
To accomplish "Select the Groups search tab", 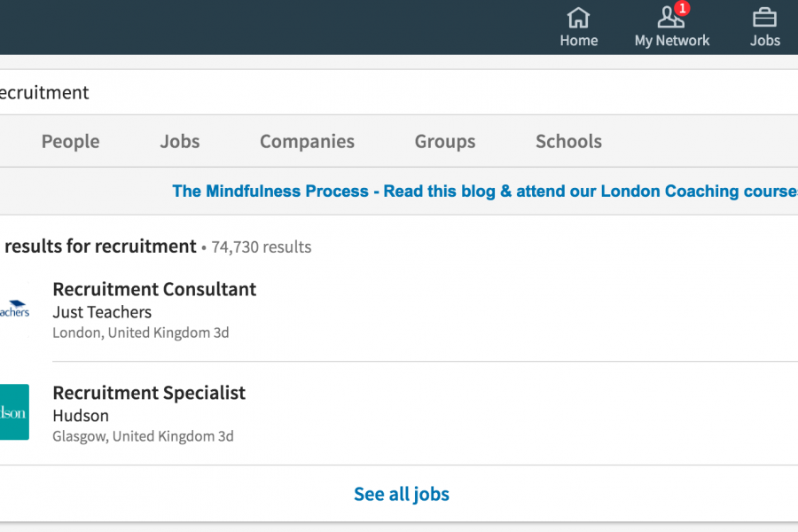I will 445,141.
